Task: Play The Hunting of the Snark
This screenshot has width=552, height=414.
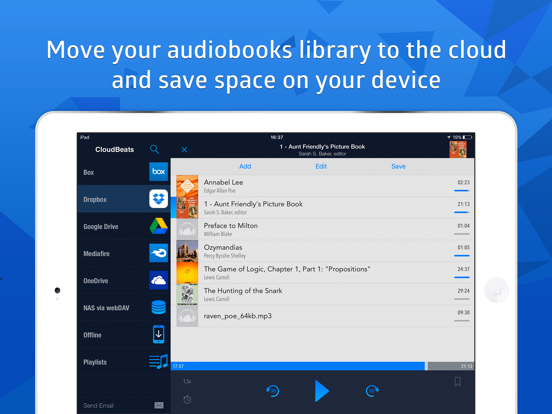Action: pos(322,294)
